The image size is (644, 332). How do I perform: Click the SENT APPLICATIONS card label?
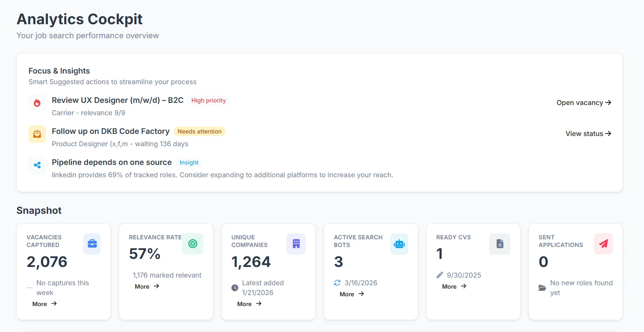(x=561, y=241)
